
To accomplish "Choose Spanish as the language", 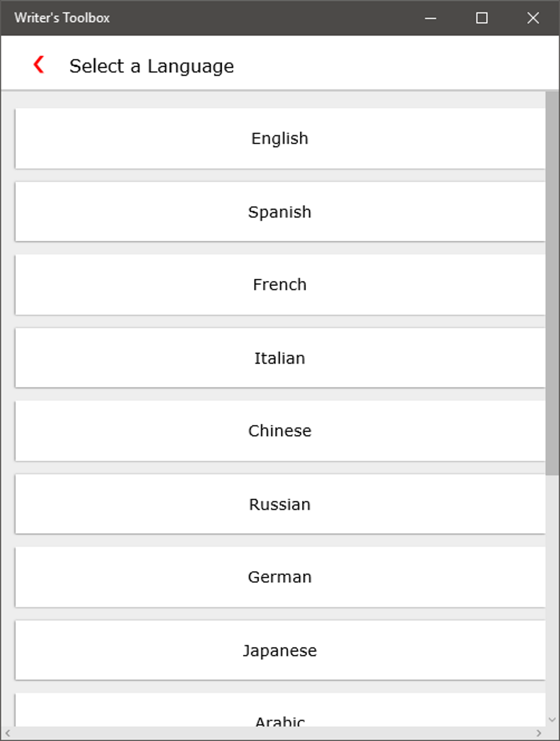I will click(280, 212).
